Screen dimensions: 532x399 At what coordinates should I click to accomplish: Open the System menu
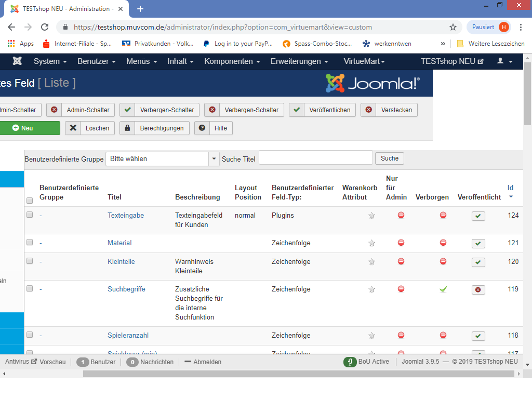tap(50, 61)
